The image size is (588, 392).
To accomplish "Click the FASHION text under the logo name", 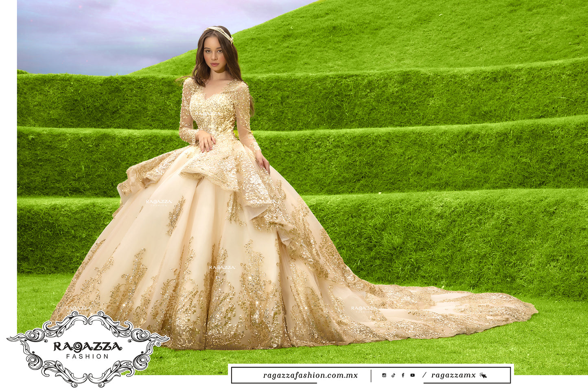I will (x=87, y=357).
